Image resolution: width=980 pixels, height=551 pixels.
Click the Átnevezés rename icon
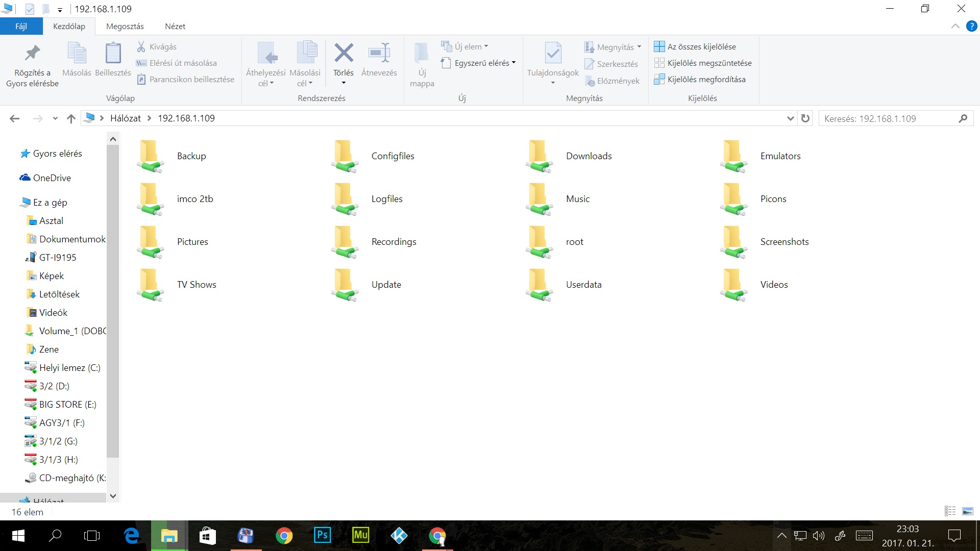click(379, 53)
